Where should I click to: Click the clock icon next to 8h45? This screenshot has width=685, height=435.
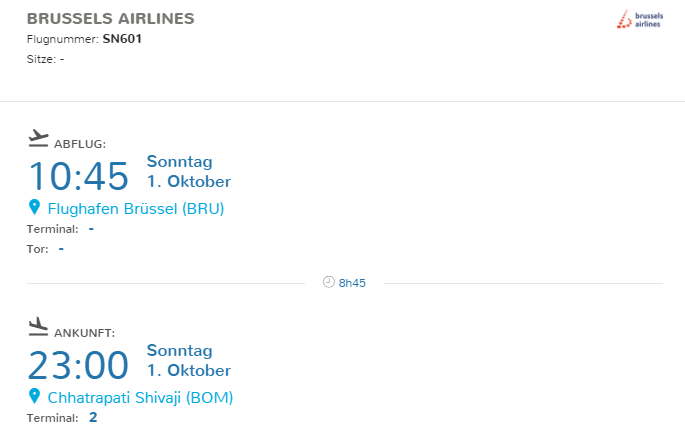point(328,282)
